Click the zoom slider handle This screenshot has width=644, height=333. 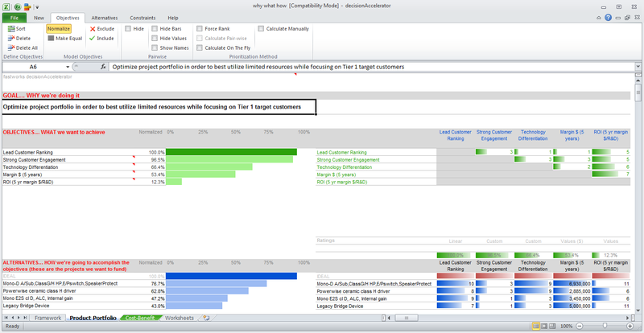pos(605,326)
